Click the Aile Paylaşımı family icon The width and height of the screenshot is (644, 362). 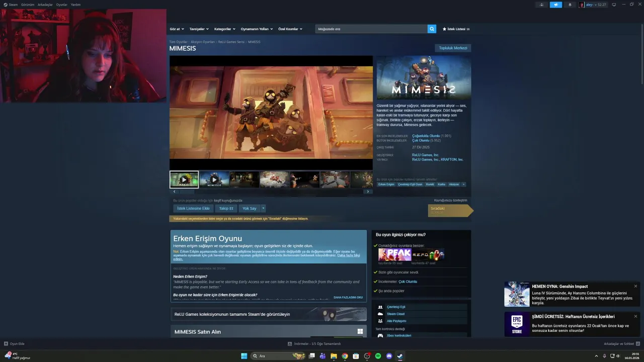tap(380, 321)
